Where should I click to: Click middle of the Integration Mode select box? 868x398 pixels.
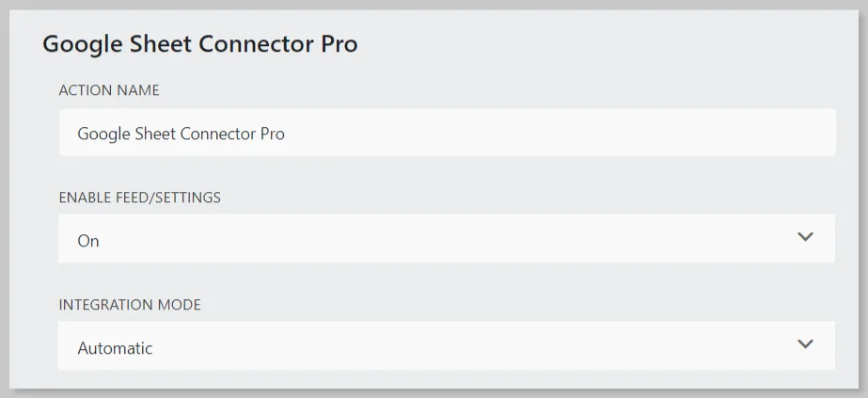446,346
